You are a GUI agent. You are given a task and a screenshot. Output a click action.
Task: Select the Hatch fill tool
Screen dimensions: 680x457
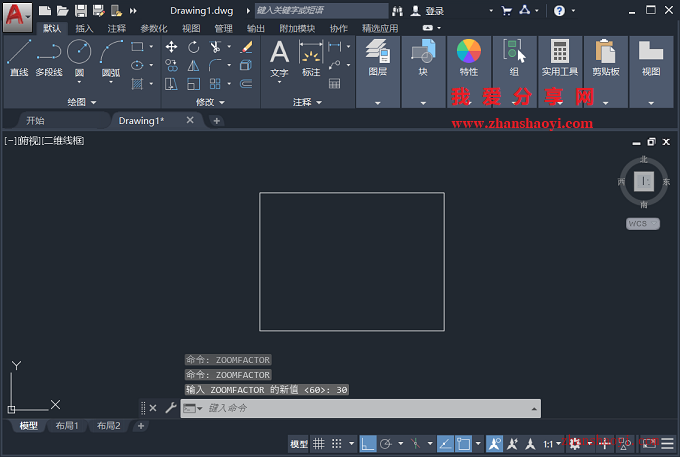137,84
